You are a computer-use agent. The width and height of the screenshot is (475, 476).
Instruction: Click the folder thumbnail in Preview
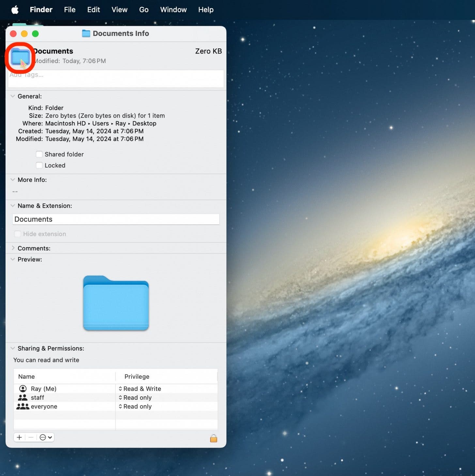click(x=116, y=303)
